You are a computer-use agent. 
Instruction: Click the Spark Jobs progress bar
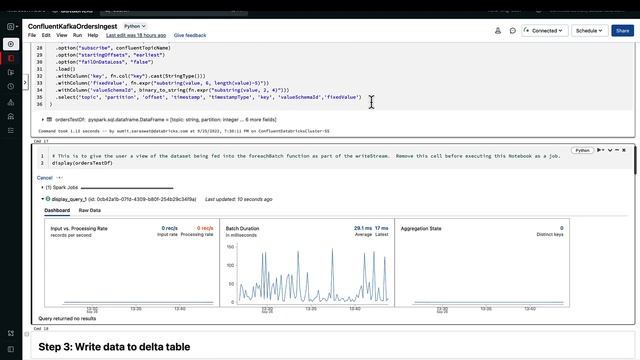click(x=127, y=188)
